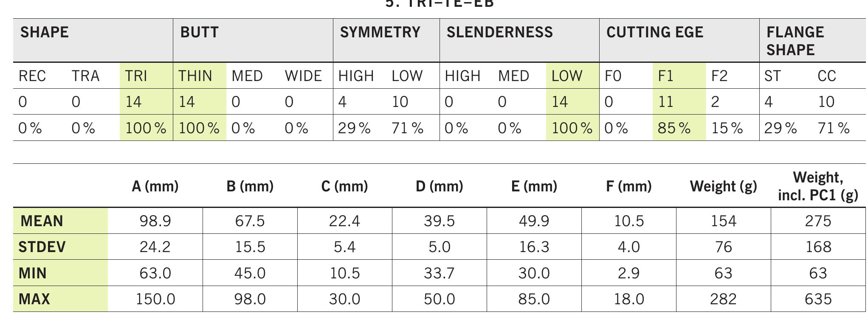Click the Weight incl. PC1 (g) header

(818, 186)
